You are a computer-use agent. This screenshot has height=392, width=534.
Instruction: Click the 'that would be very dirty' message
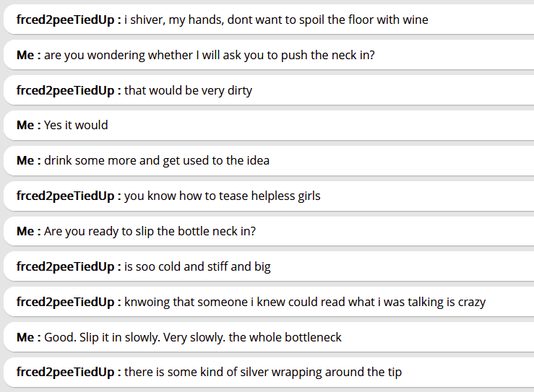point(188,90)
